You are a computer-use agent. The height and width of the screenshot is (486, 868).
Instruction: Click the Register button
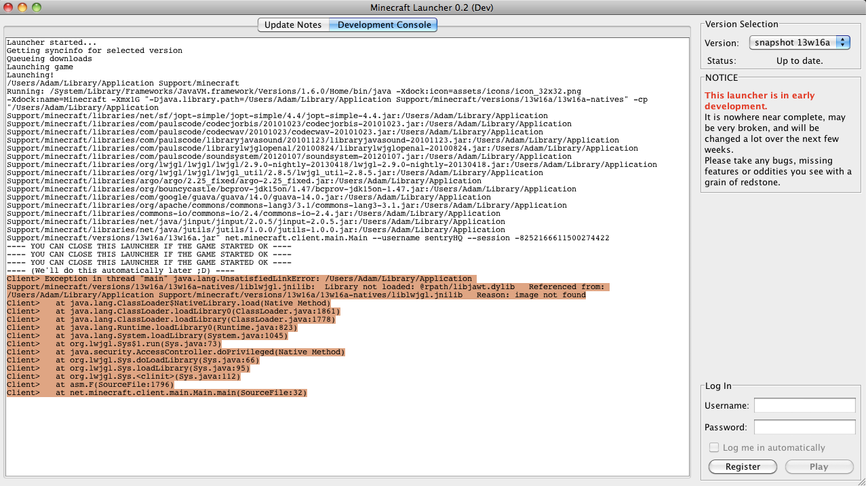[743, 466]
